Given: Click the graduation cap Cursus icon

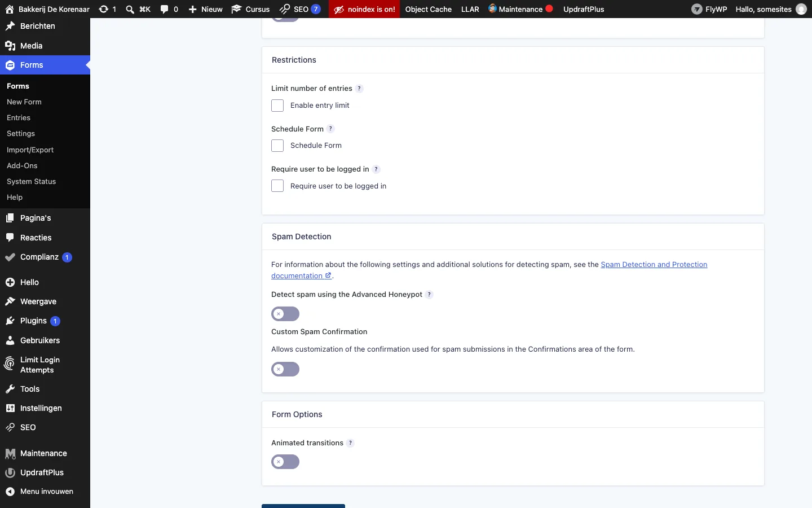Looking at the screenshot, I should click(236, 9).
